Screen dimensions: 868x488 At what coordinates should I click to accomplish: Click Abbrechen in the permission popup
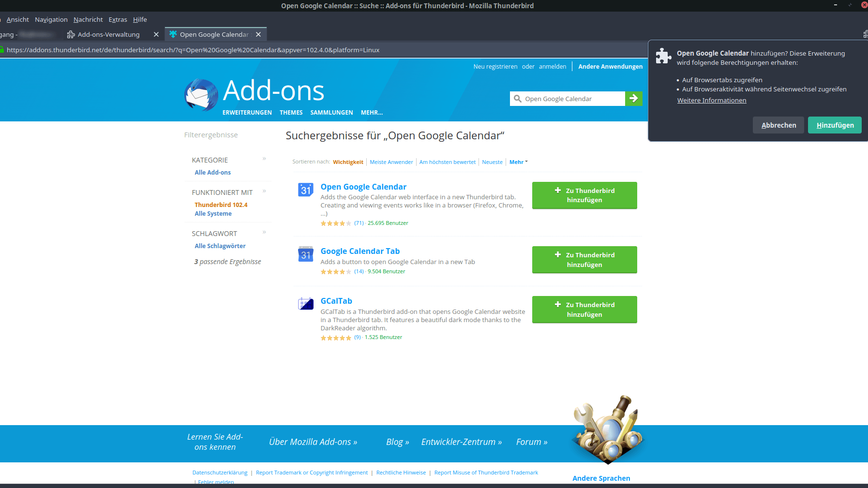pos(778,125)
